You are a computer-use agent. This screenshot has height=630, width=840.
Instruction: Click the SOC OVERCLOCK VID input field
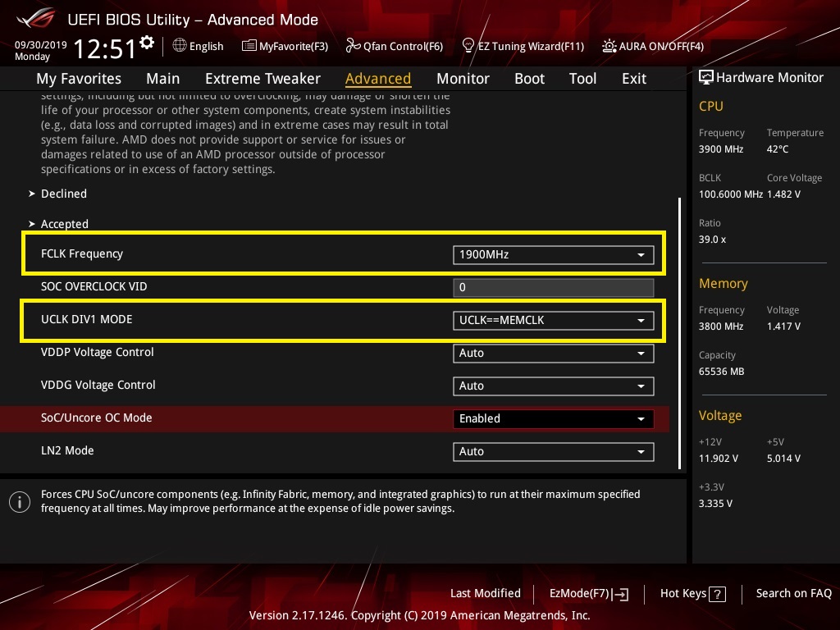point(553,287)
